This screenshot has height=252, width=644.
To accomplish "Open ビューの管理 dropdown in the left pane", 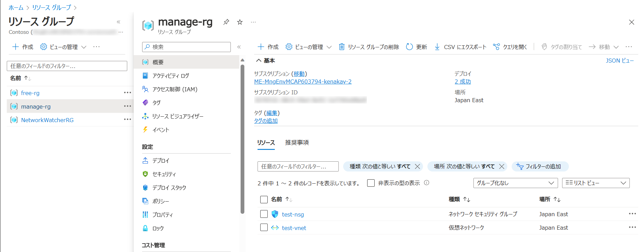I will tap(63, 47).
